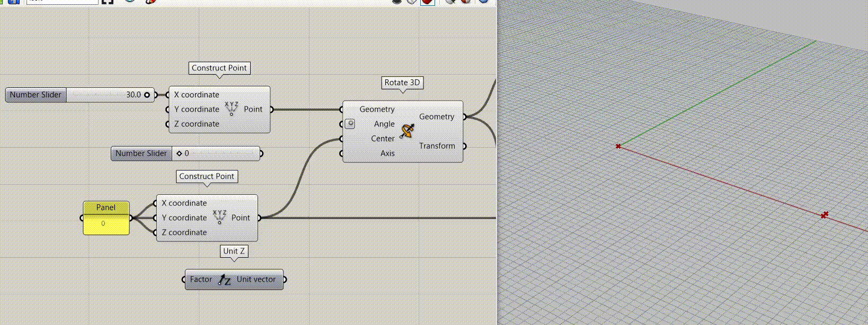This screenshot has width=868, height=325.
Task: Click the XYZ icon of the Construct Point fed by the 30.0 slider
Action: pos(232,109)
